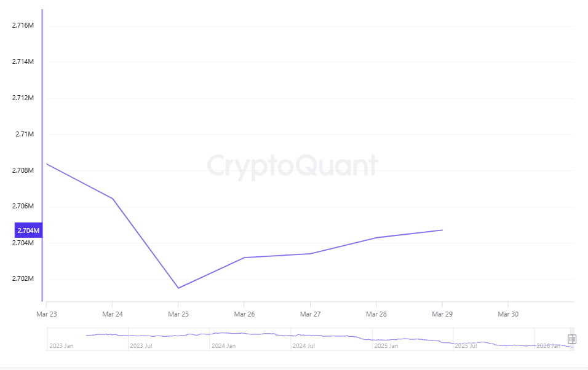The width and height of the screenshot is (588, 370).
Task: Click the range navigator right handle icon
Action: [571, 339]
